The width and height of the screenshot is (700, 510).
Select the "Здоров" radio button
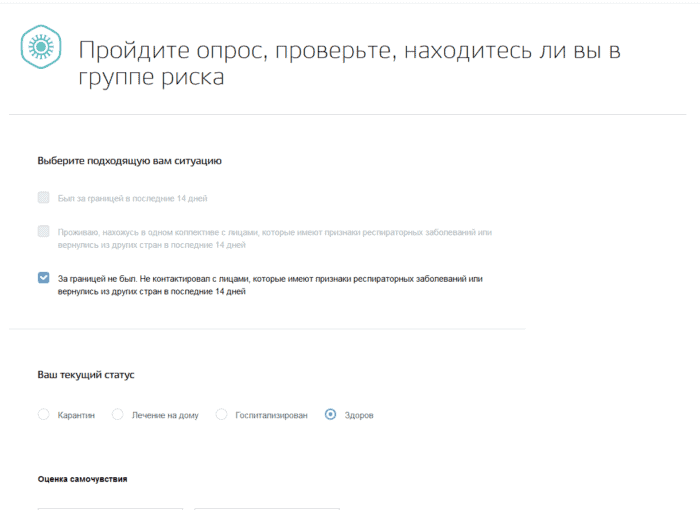pyautogui.click(x=331, y=414)
